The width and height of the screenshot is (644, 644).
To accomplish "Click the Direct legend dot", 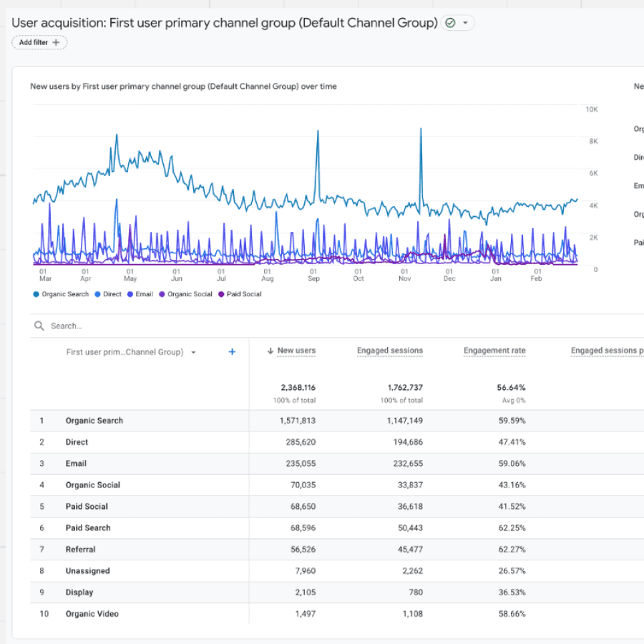I will (x=98, y=294).
